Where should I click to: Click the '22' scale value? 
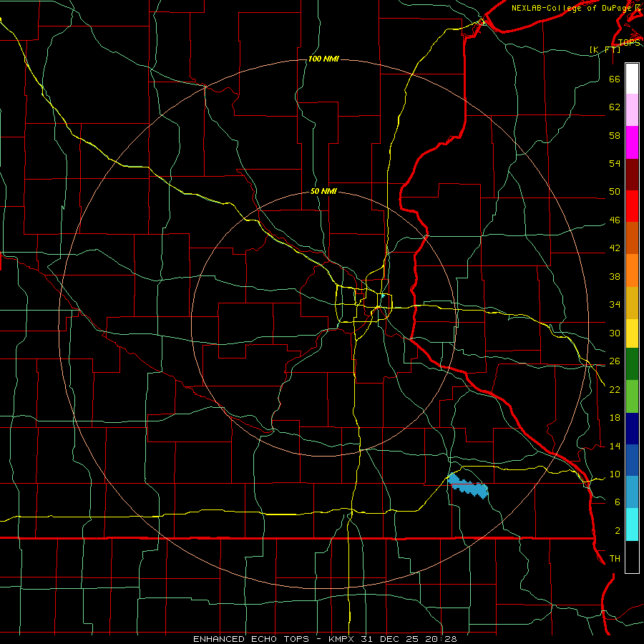coord(615,390)
